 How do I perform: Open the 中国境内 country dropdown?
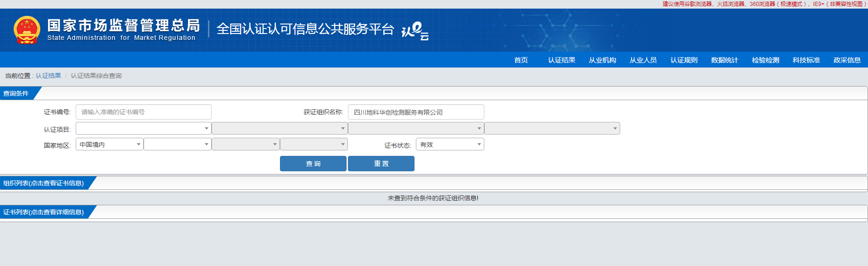pyautogui.click(x=110, y=144)
